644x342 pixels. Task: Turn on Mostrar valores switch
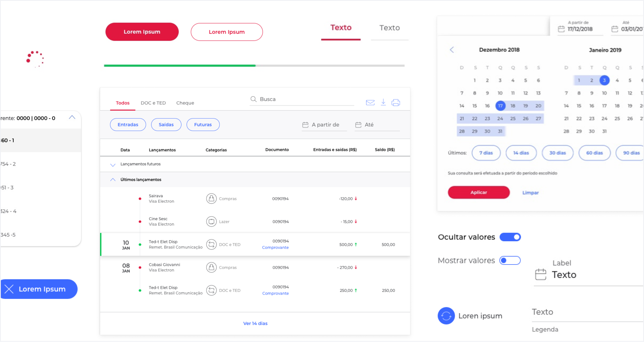(510, 260)
